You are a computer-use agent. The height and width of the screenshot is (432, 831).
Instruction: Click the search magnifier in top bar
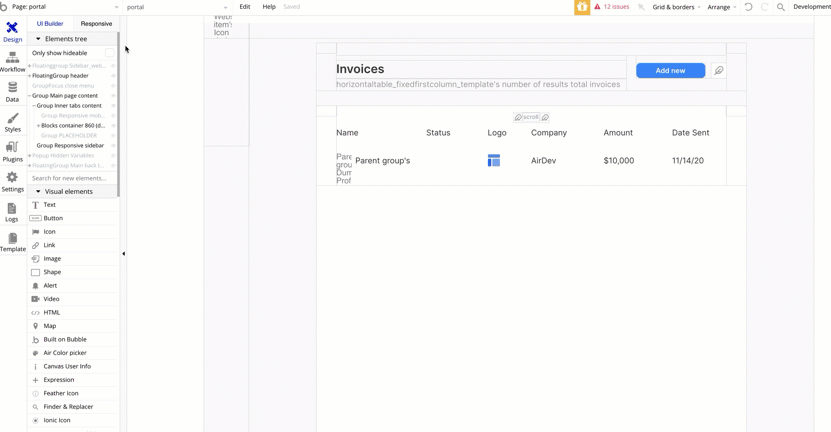[781, 7]
